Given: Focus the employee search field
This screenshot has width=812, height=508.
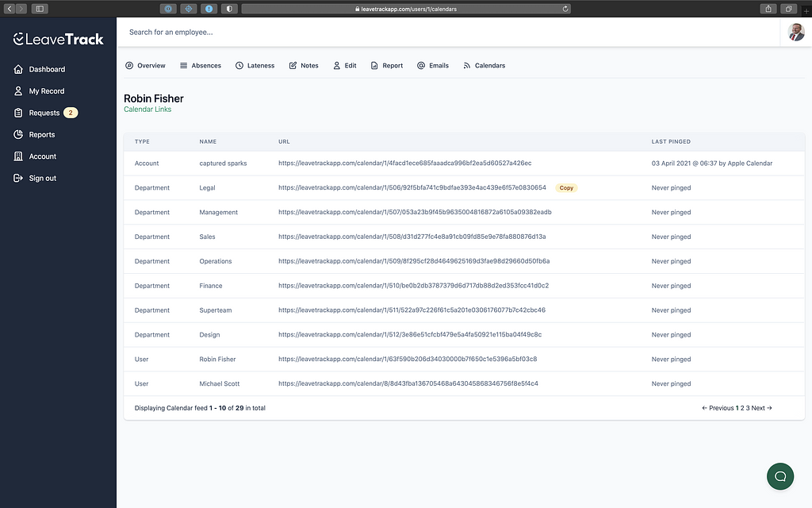Looking at the screenshot, I should [x=448, y=32].
